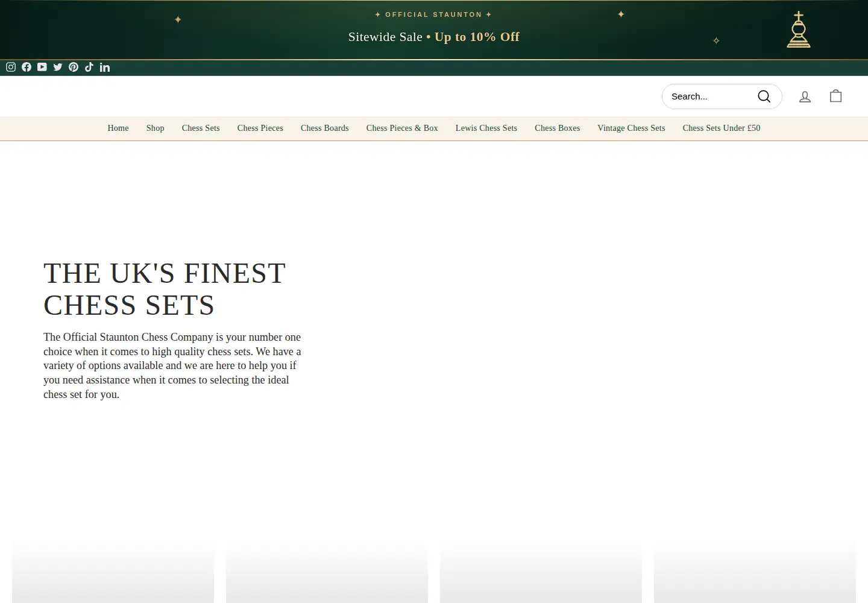868x603 pixels.
Task: Open the TikTok social link
Action: point(89,67)
